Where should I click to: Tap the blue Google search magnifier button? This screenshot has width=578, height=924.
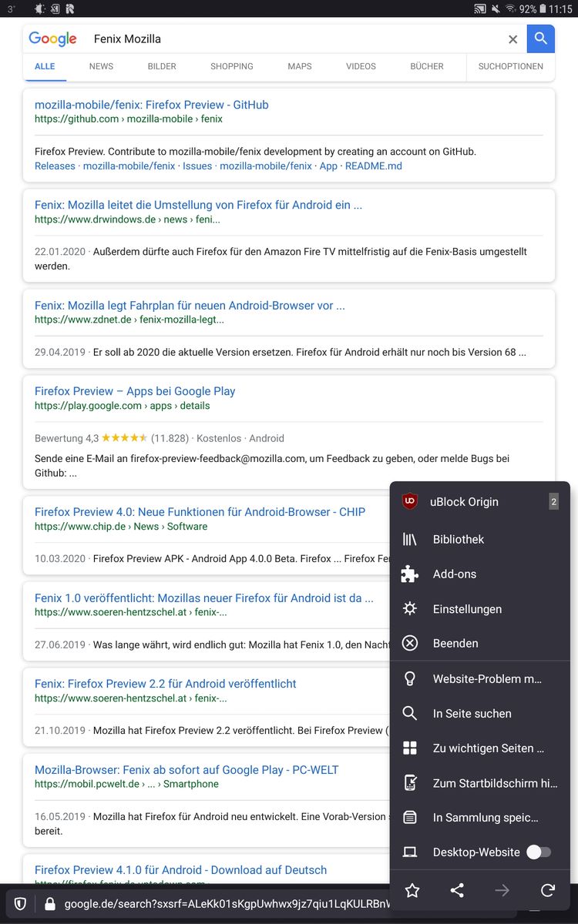coord(541,38)
